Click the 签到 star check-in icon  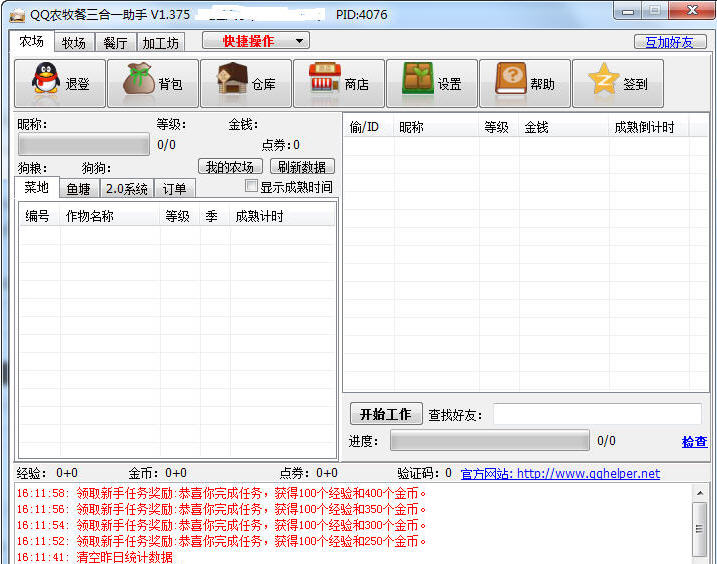(618, 83)
